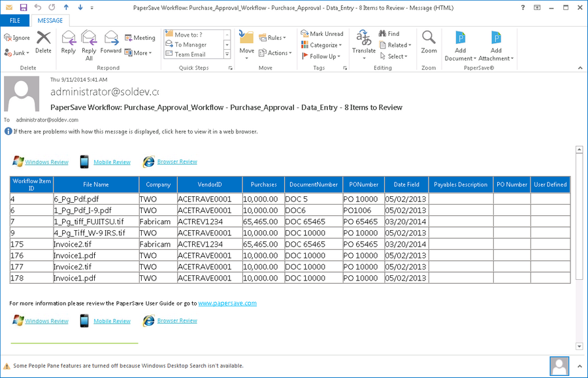Open the Follow Up flag dropdown
The image size is (588, 378).
click(321, 56)
